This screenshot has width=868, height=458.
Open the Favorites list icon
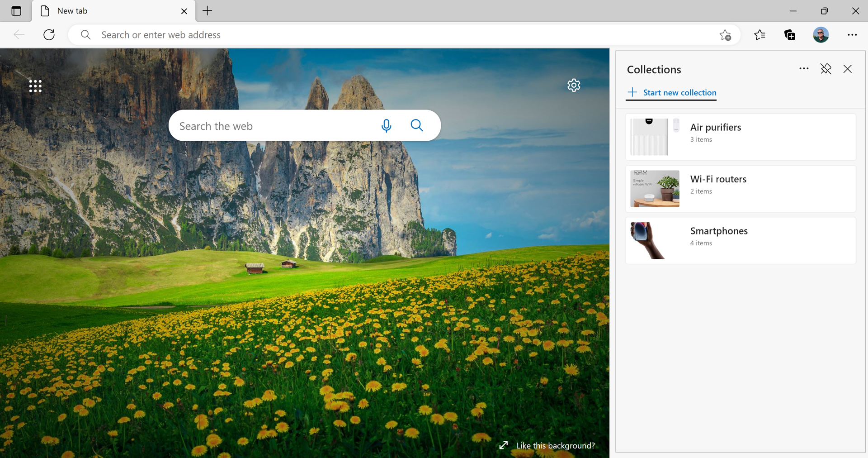[x=759, y=35]
